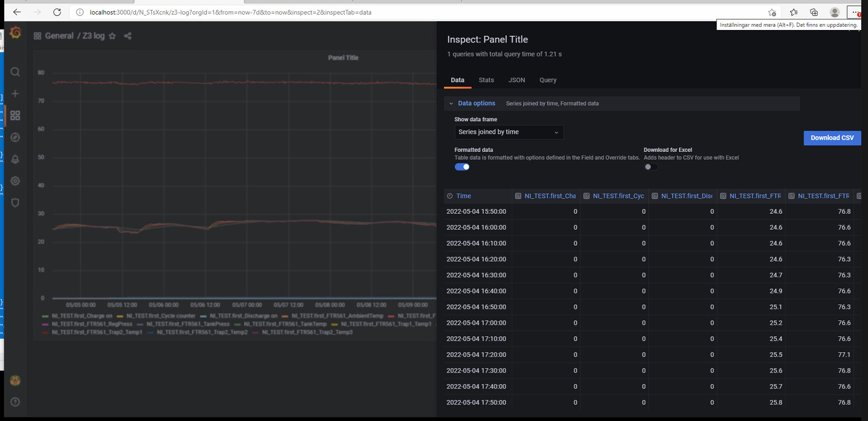Viewport: 868px width, 421px height.
Task: Add page to favorites star-plus icon
Action: pos(772,12)
